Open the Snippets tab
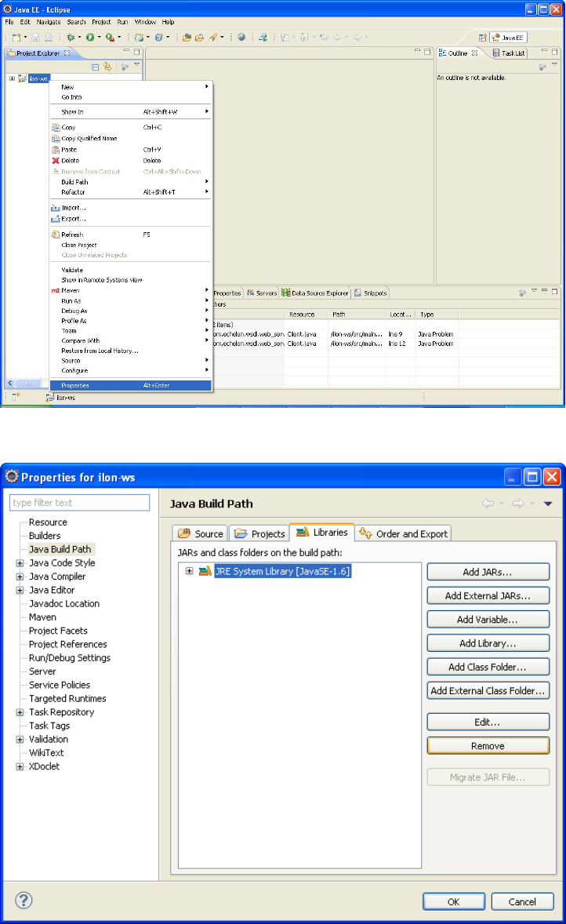Image resolution: width=566 pixels, height=924 pixels. click(371, 293)
